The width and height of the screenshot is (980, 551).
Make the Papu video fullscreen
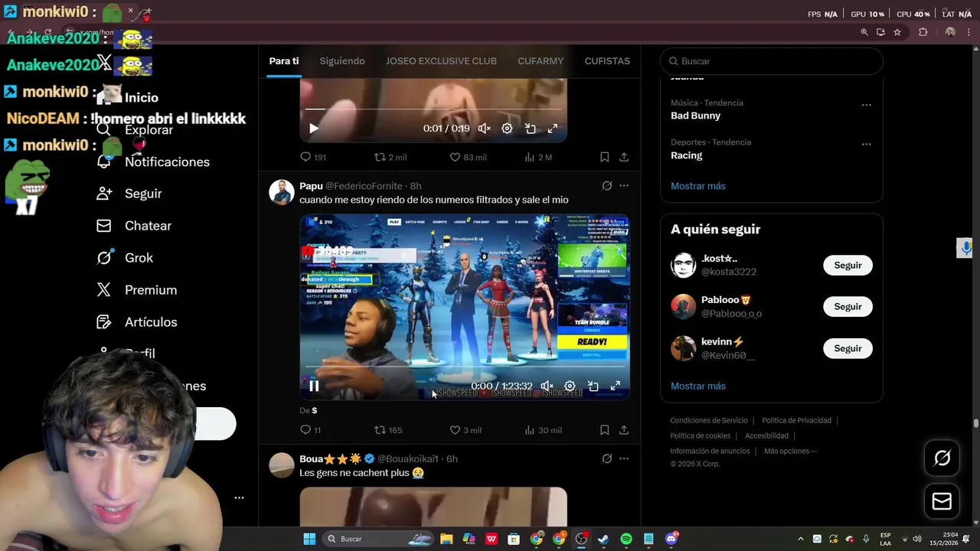616,386
